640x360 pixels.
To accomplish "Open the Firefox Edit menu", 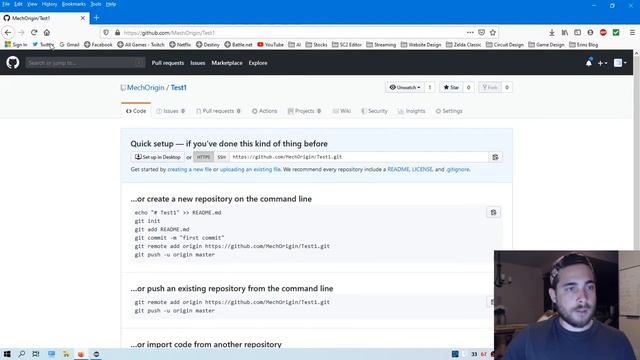I will pyautogui.click(x=18, y=4).
